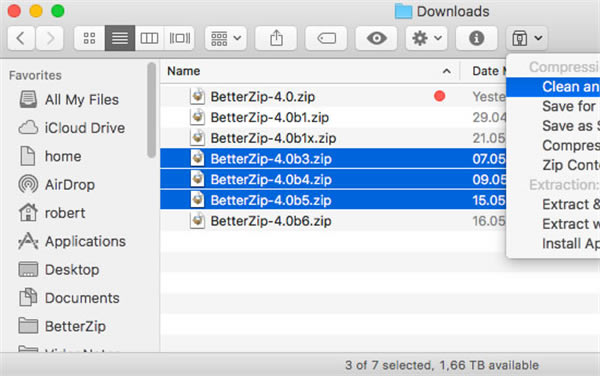The width and height of the screenshot is (600, 376).
Task: Click the Quick Look eye icon
Action: click(376, 38)
